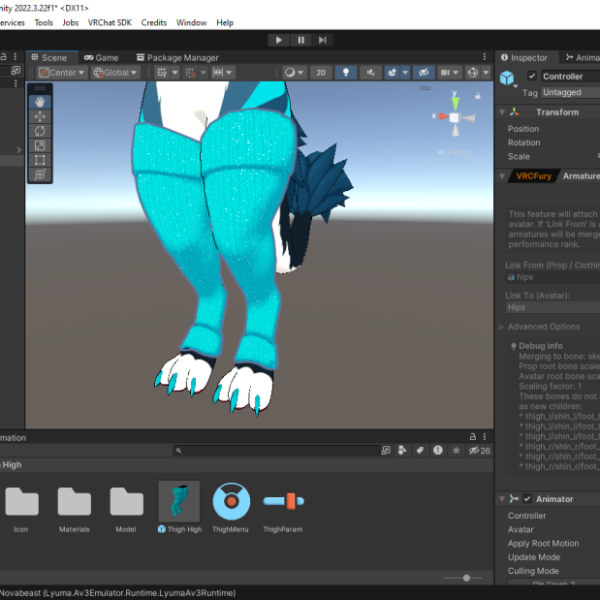
Task: Select the ThighMenu expressions menu asset
Action: pos(231,507)
